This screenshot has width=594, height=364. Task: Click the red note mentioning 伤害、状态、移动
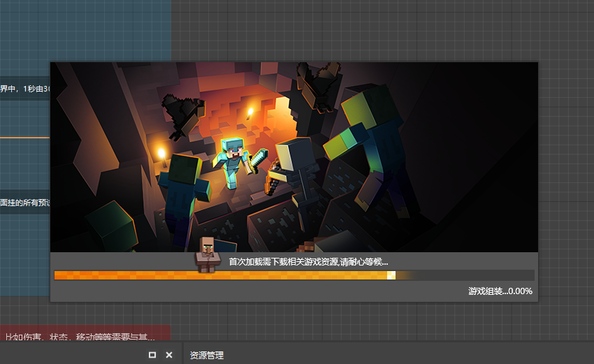85,333
